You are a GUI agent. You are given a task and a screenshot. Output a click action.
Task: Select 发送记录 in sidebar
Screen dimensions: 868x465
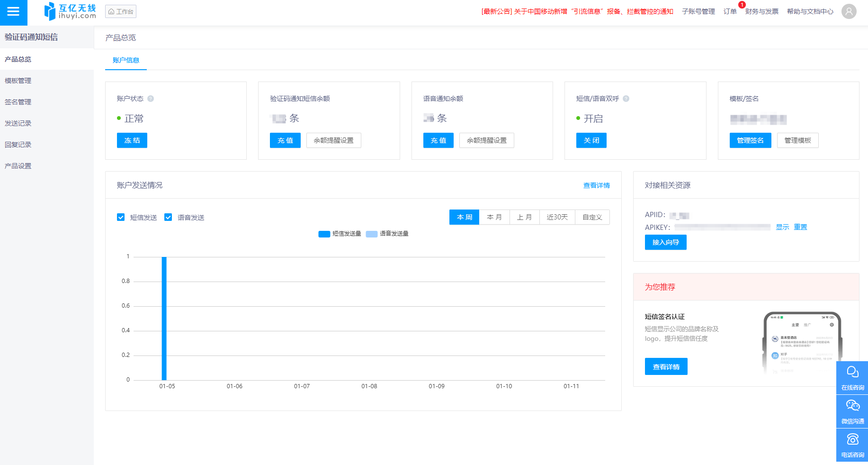click(x=47, y=123)
